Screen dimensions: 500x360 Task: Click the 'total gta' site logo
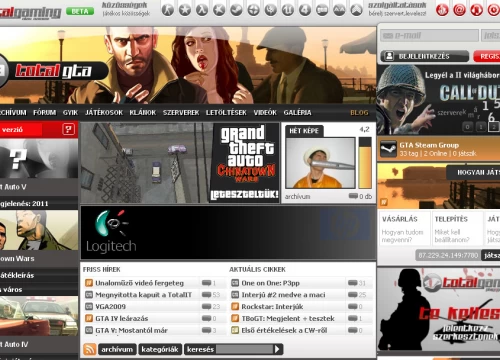coord(53,71)
